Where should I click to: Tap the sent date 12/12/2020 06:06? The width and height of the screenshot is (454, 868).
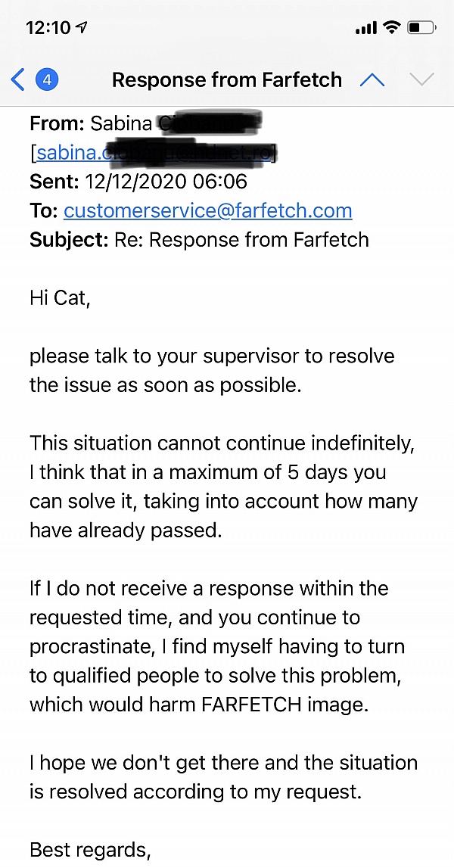point(166,182)
